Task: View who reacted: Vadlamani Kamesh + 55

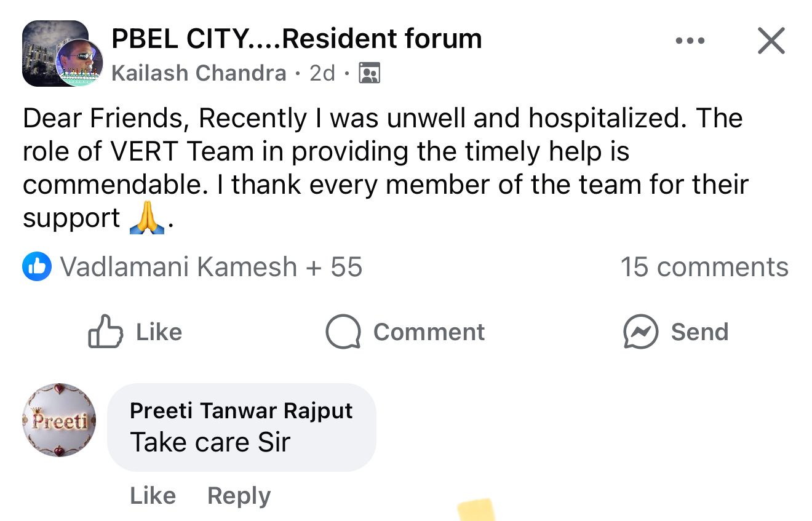Action: coord(211,267)
